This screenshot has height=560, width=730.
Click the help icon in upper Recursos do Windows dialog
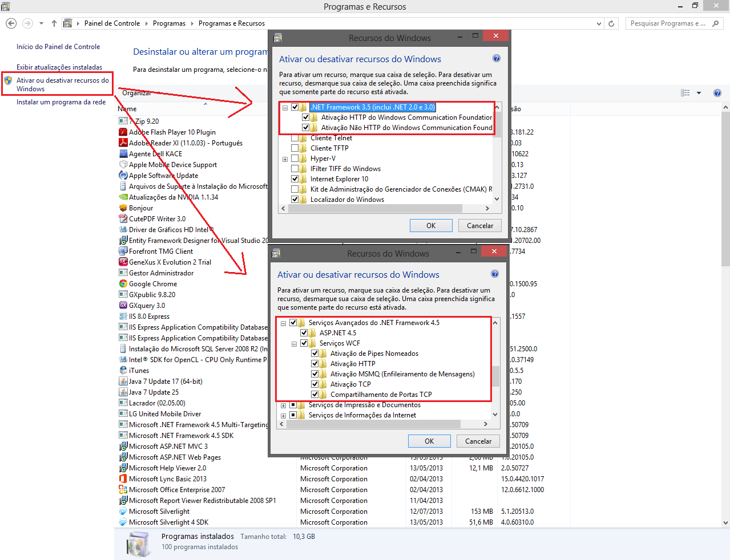tap(497, 58)
